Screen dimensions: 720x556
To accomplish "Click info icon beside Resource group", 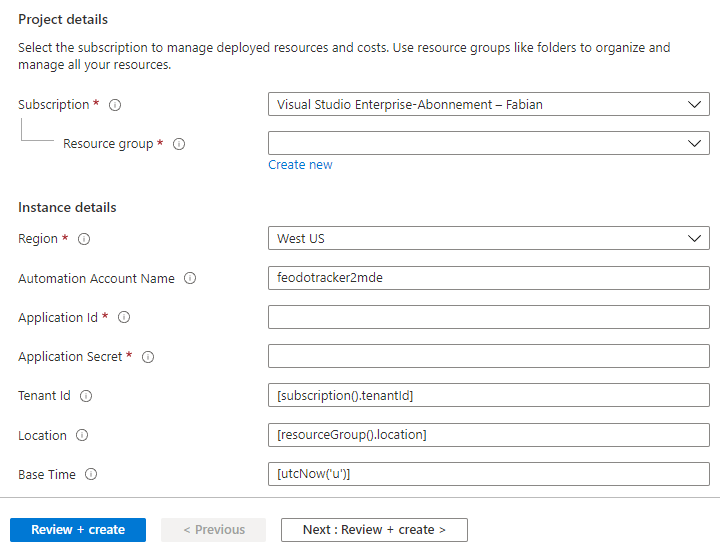I will pos(179,144).
